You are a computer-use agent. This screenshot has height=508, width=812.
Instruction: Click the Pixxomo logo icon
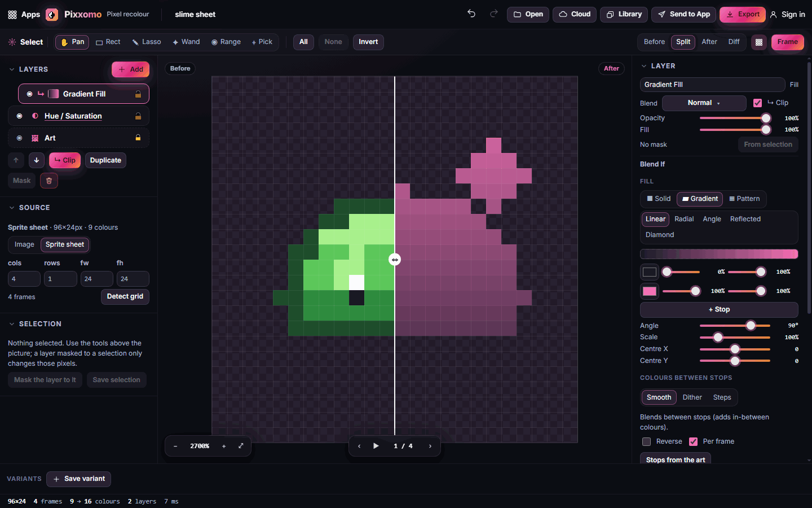point(52,15)
